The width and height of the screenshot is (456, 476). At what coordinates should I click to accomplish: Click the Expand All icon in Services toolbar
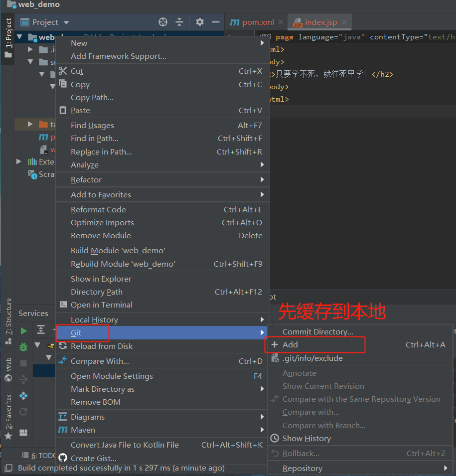41,329
